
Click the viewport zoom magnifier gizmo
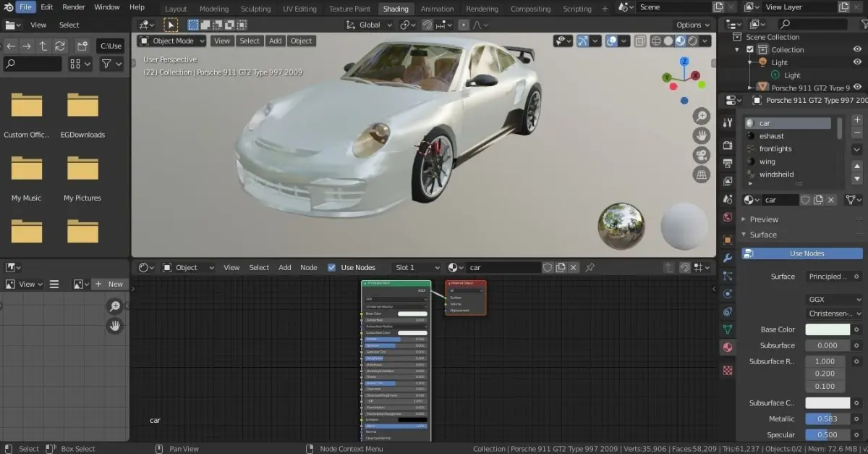click(x=701, y=116)
